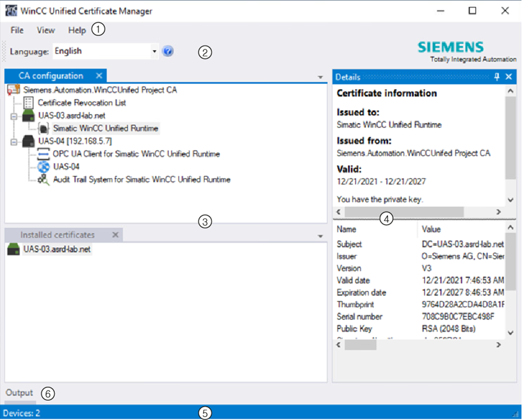Collapse the UAS-04 [192.168.5.7] tree node
Image resolution: width=522 pixels, height=420 pixels.
point(14,141)
